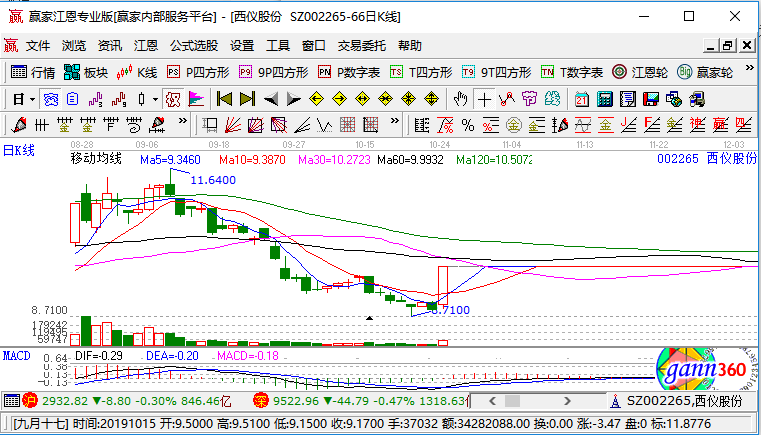
Task: Select the ruler with F drawing tool
Action: click(111, 125)
